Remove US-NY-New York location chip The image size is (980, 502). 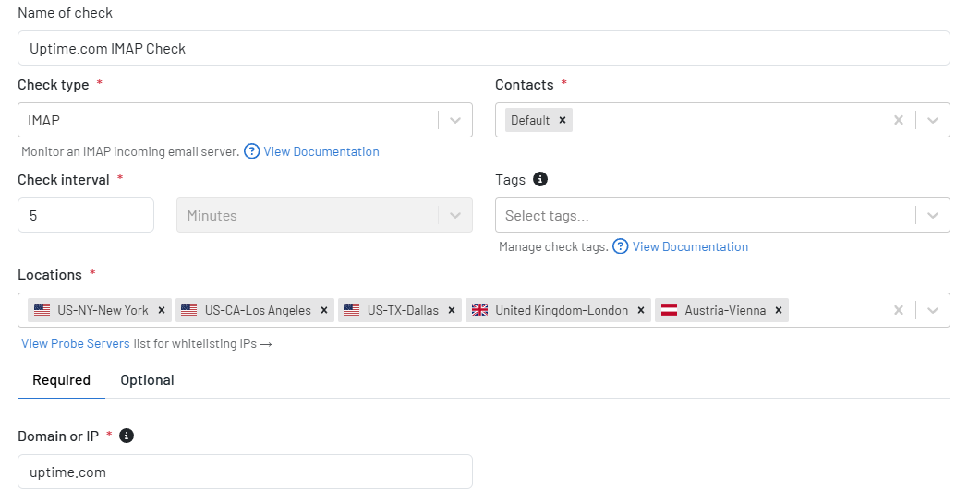click(162, 310)
